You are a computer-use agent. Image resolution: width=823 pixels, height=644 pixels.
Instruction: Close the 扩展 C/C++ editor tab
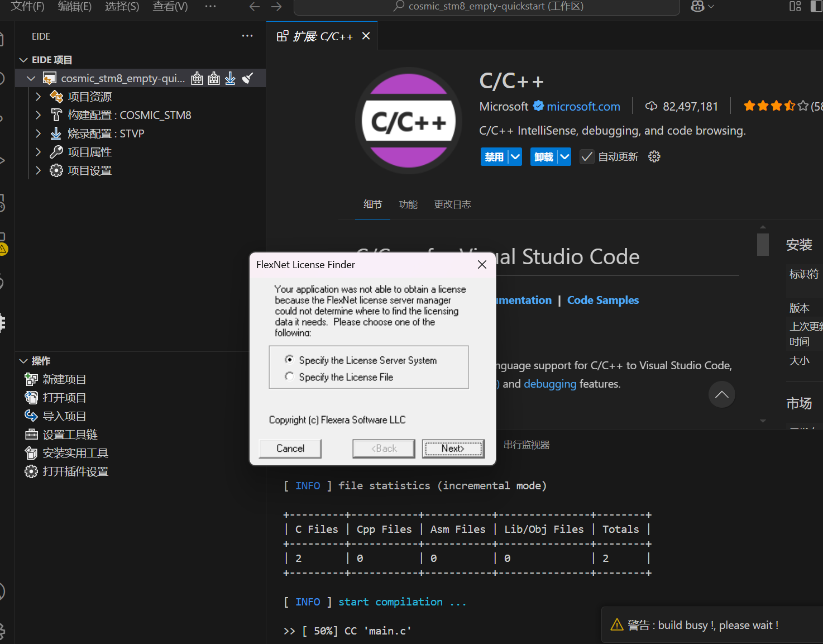[x=366, y=36]
